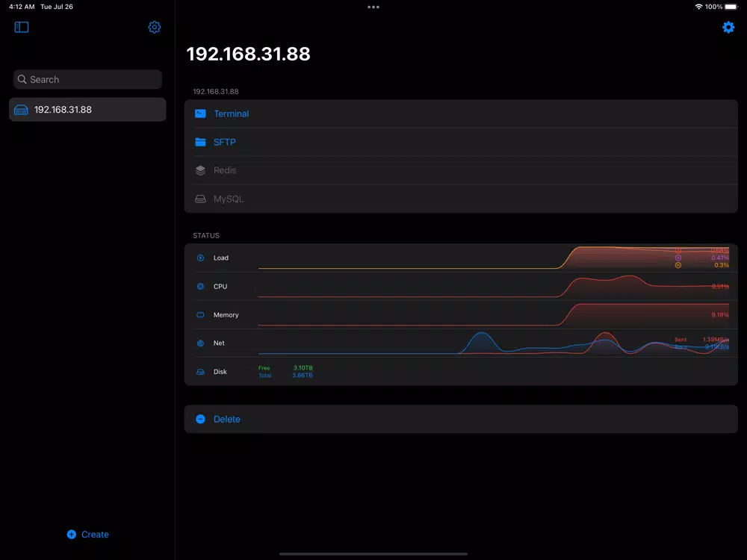Click the 1.39MB/s sent rate
This screenshot has width=747, height=560.
click(716, 340)
